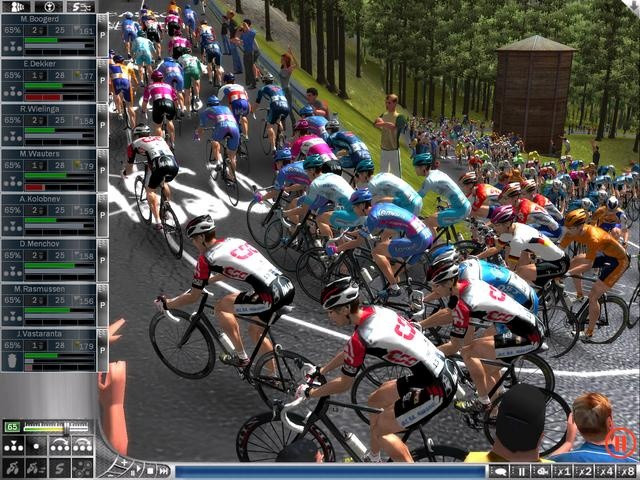
Task: Select the sprint S command icon
Action: point(60,468)
